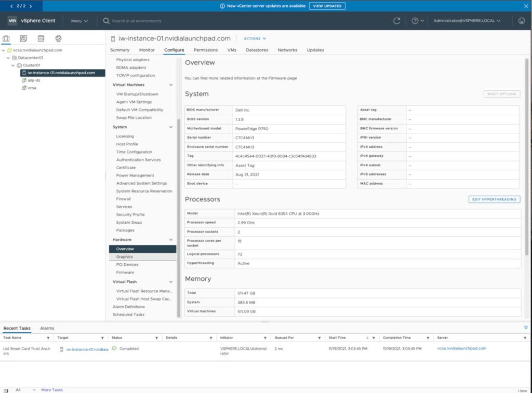Open the Menu dropdown
Image resolution: width=532 pixels, height=393 pixels.
click(x=79, y=21)
